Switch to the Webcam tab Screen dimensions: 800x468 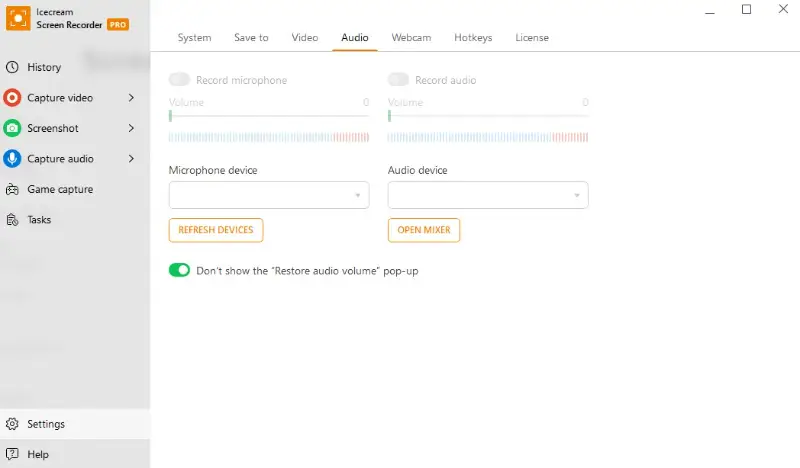pos(411,38)
